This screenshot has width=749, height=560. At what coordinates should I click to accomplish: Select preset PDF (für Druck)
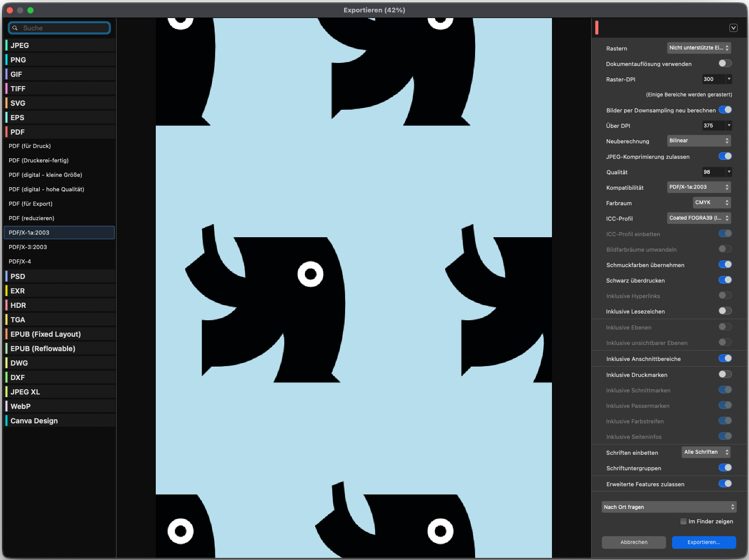(x=59, y=146)
